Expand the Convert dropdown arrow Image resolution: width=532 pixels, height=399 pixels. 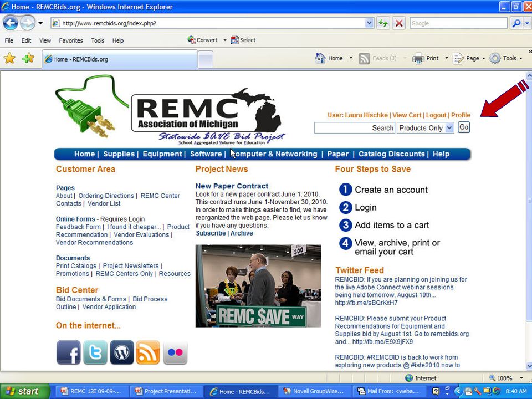tap(224, 40)
